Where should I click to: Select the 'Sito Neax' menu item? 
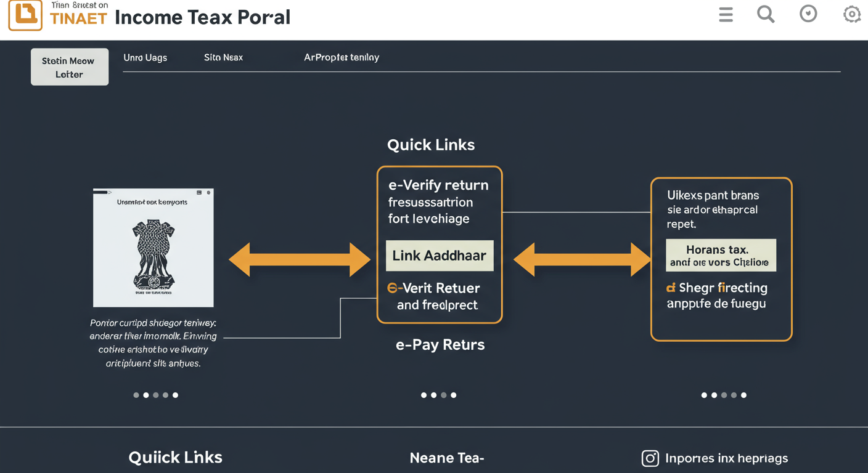223,57
